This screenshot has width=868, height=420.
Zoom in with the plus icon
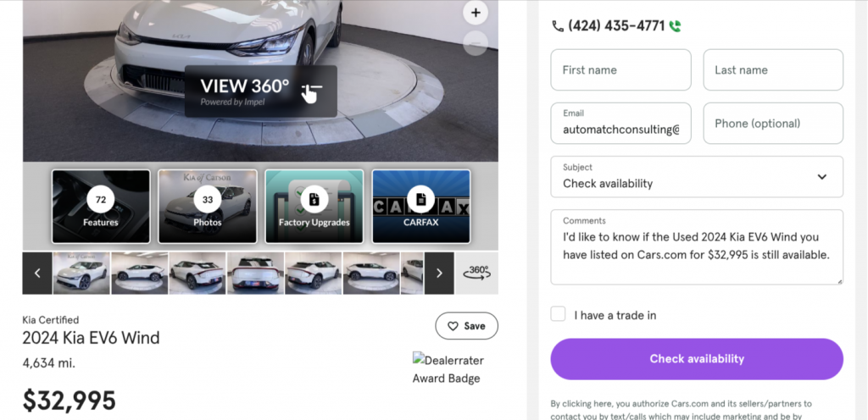click(x=476, y=12)
